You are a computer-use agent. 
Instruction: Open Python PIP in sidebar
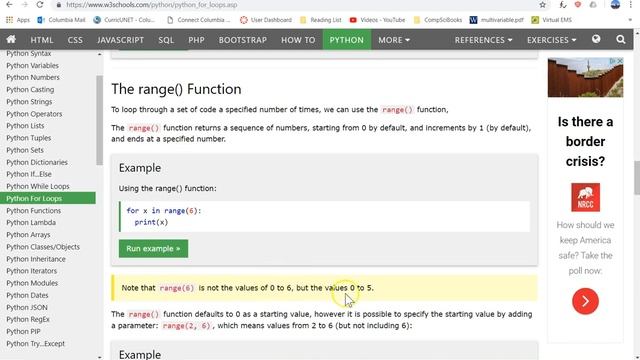[23, 331]
